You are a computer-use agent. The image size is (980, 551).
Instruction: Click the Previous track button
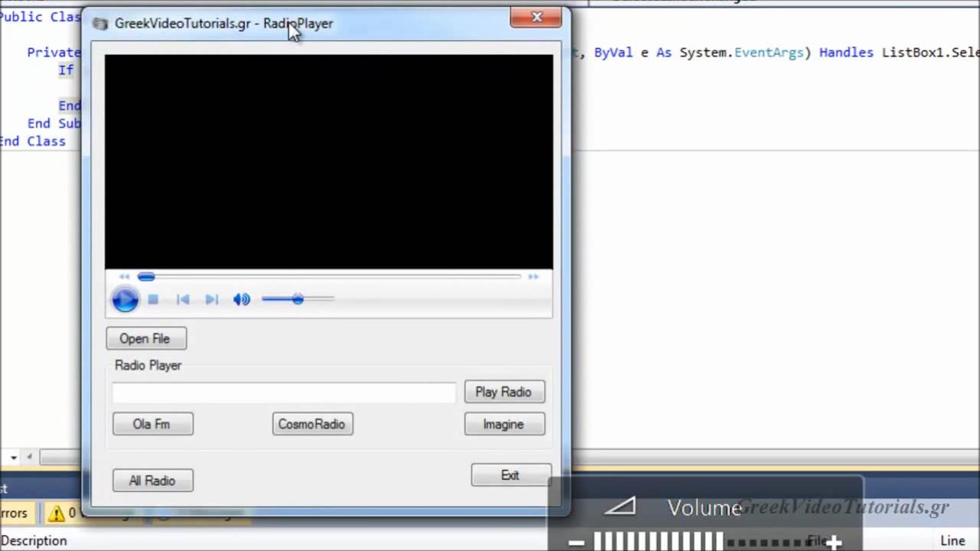pyautogui.click(x=183, y=300)
